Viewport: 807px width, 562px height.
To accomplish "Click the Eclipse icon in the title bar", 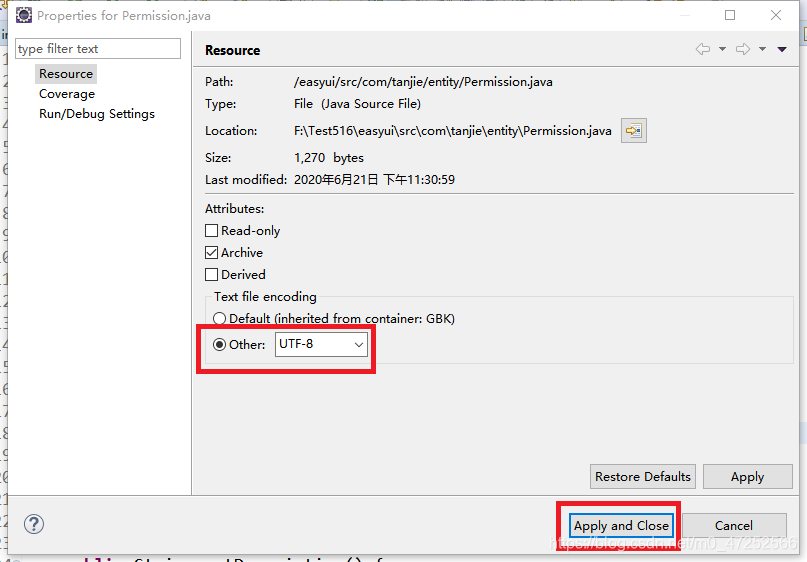I will 24,15.
